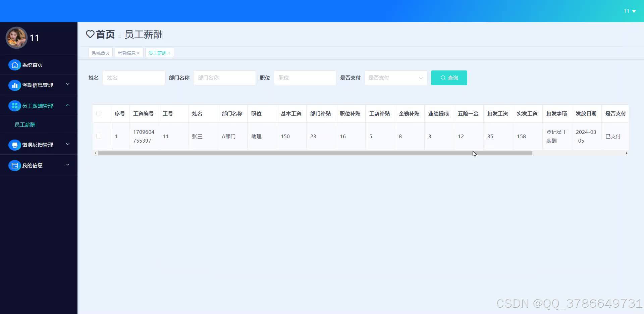Focus the 职位 search field
This screenshot has width=644, height=314.
click(305, 78)
